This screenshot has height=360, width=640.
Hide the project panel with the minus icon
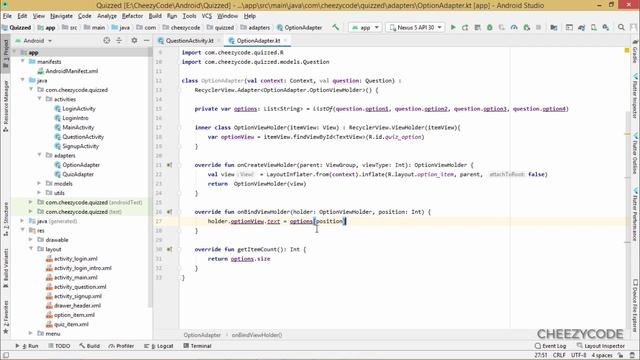[147, 40]
